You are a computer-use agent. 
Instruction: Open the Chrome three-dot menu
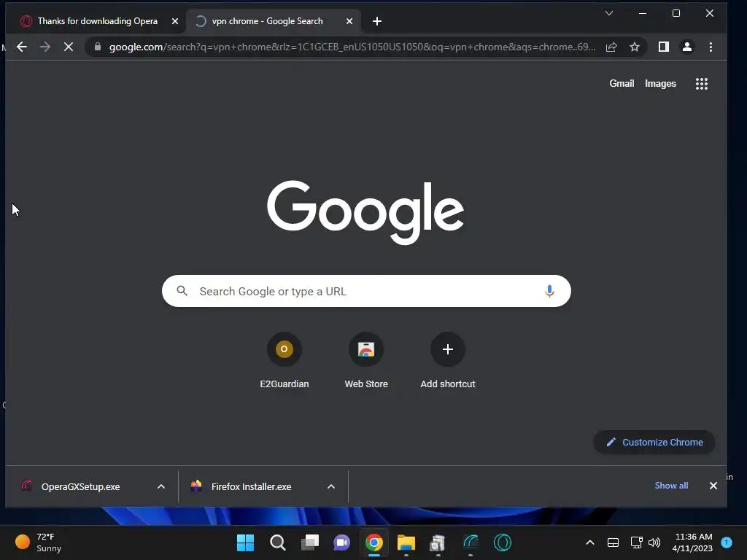(x=711, y=47)
